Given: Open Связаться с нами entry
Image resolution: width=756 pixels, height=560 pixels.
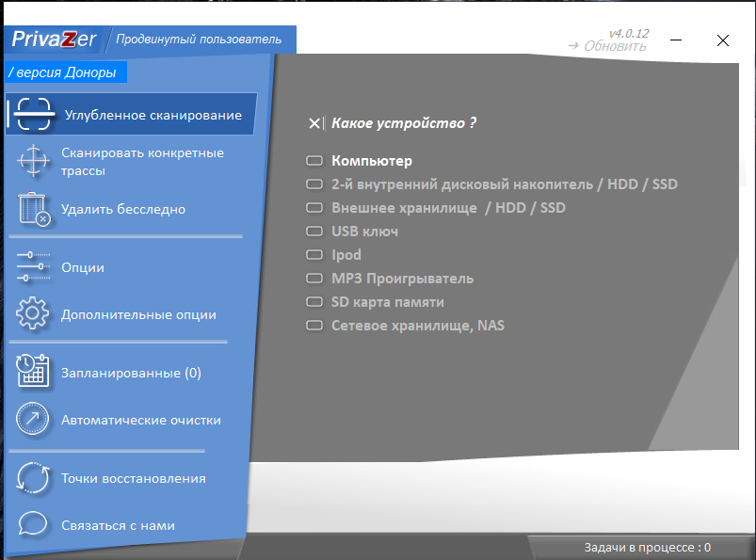Looking at the screenshot, I should coord(118,525).
